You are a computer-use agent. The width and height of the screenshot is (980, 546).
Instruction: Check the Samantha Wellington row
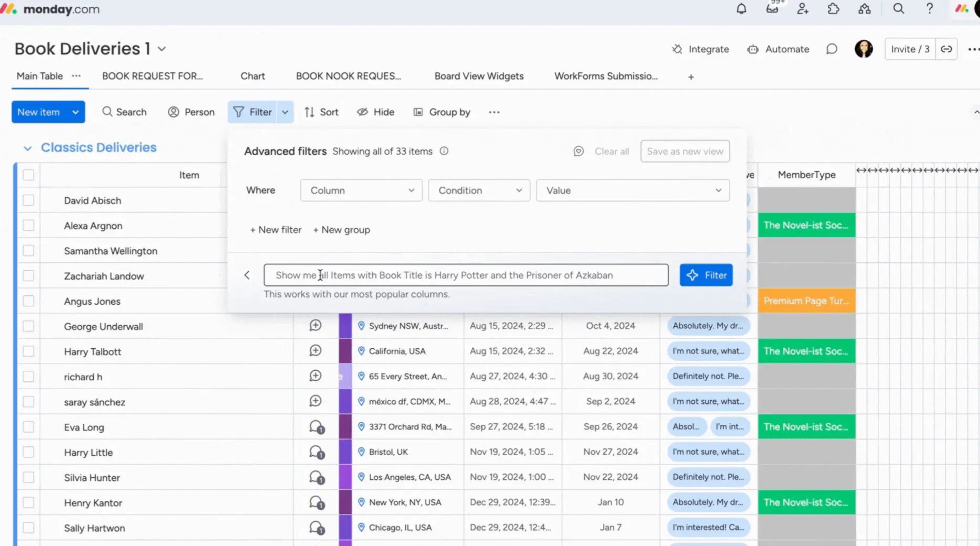coord(28,251)
